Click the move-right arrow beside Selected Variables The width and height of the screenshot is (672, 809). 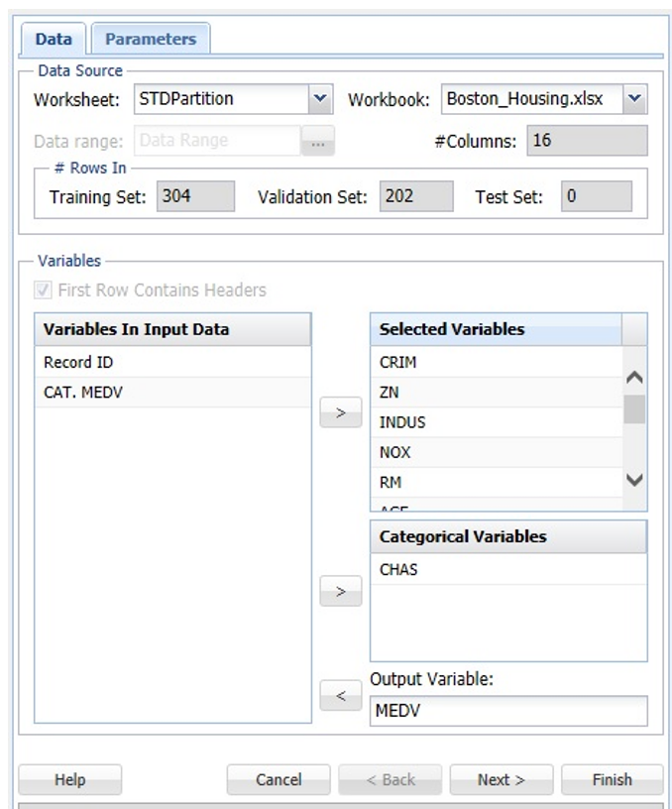(340, 413)
